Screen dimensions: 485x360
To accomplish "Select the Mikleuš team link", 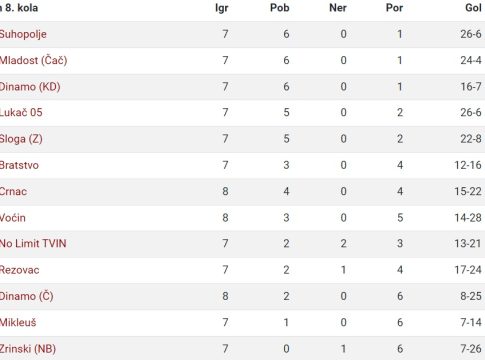I will click(x=18, y=322).
